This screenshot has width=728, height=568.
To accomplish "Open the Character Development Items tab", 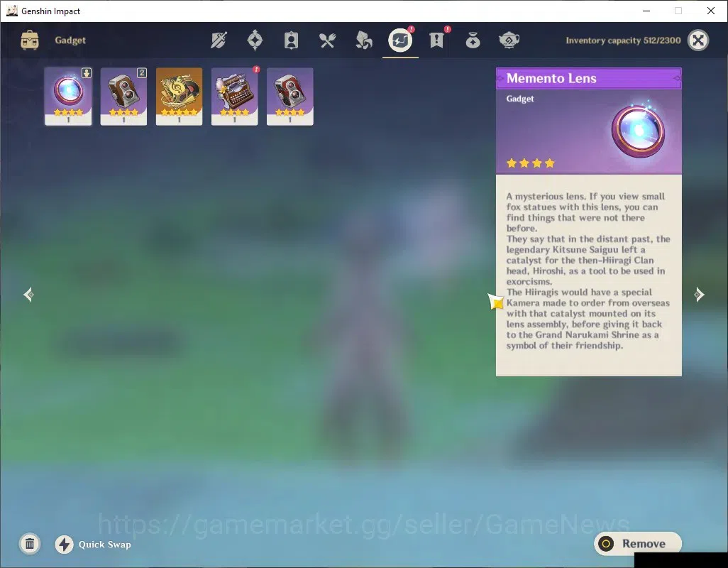I will [x=291, y=40].
